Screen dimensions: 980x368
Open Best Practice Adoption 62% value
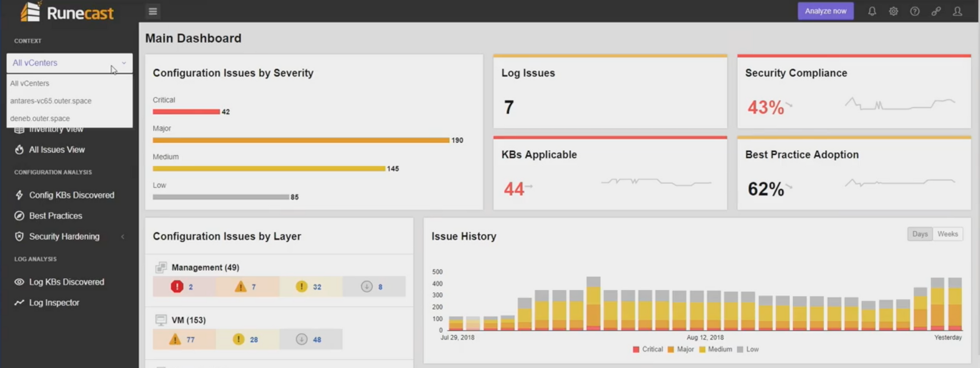click(765, 189)
